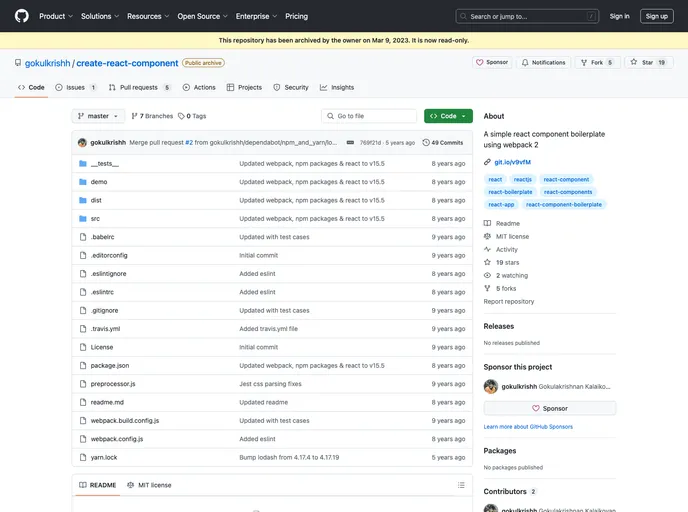Open webpack.config.js file name
Screen dimensions: 688x512
117,439
